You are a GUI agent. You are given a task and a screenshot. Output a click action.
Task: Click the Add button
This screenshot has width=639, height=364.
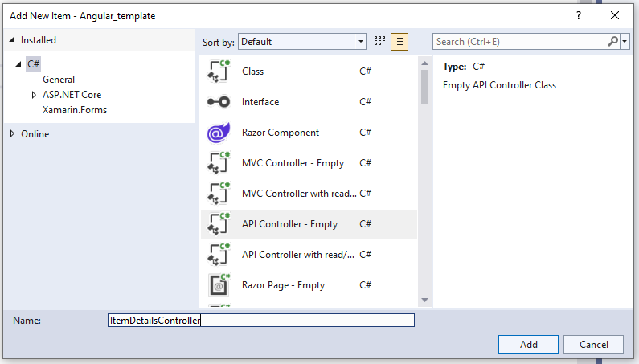[528, 344]
